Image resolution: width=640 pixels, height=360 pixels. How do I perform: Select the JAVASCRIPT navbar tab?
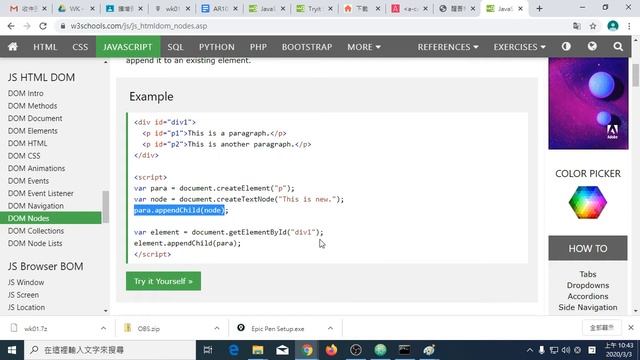point(128,47)
